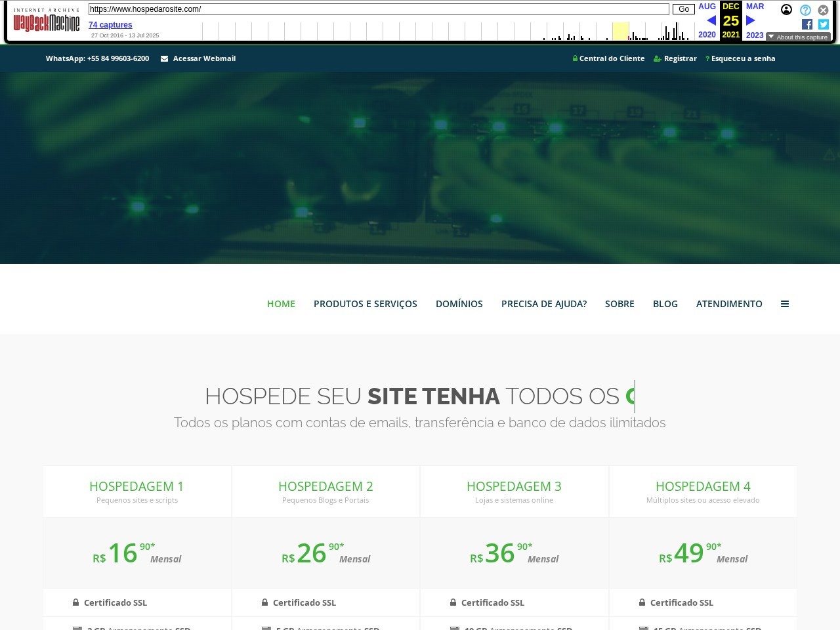Click the Acessar Webmail link
The width and height of the screenshot is (840, 630).
coord(203,58)
